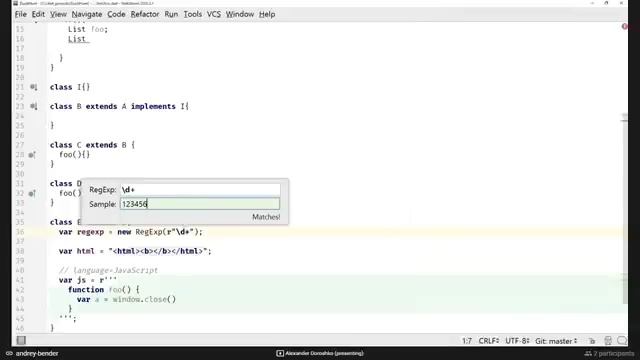Click the 7 participants label
640x360 pixels.
(613, 353)
